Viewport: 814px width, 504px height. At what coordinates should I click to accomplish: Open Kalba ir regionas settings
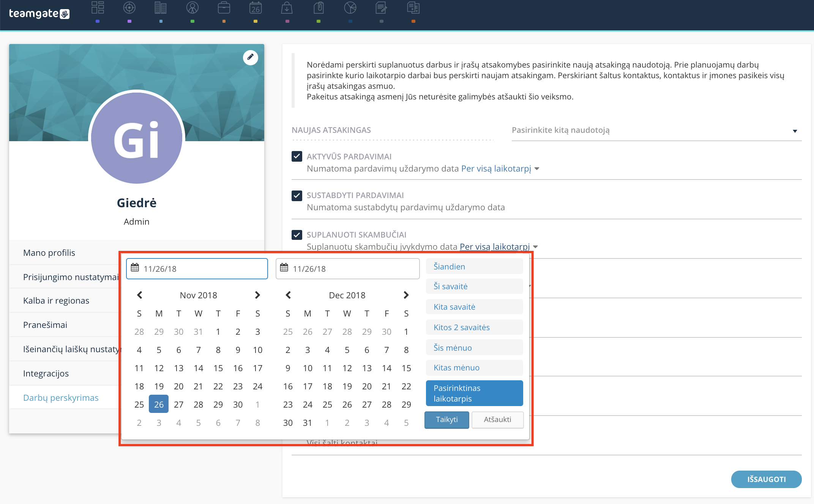[x=56, y=301]
